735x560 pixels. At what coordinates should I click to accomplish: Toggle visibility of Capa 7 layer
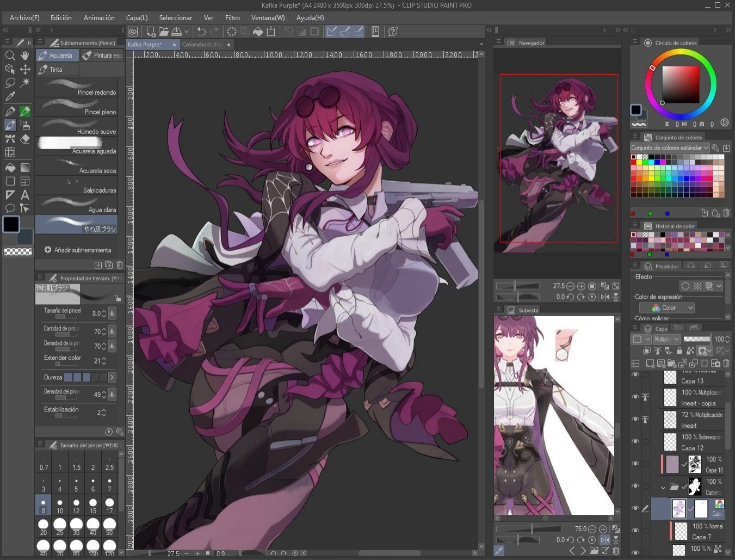coord(635,531)
